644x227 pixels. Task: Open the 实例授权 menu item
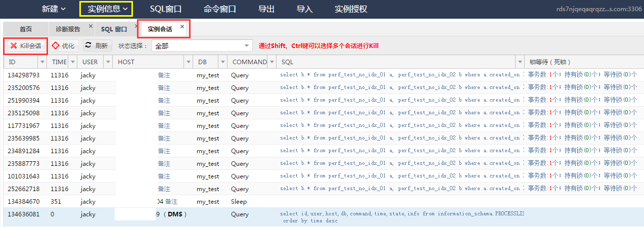click(x=350, y=9)
